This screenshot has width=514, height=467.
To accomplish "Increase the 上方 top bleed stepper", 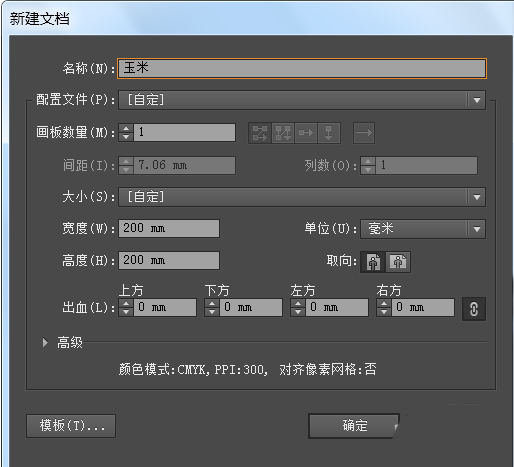I will [126, 303].
